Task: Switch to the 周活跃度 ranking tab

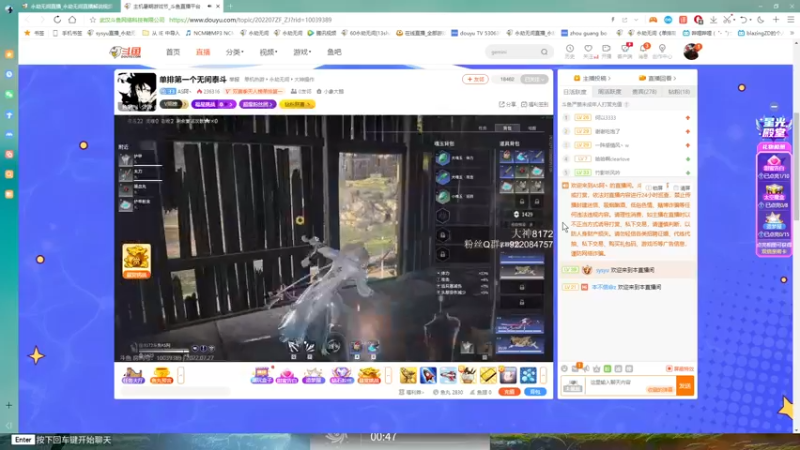Action: click(x=610, y=92)
